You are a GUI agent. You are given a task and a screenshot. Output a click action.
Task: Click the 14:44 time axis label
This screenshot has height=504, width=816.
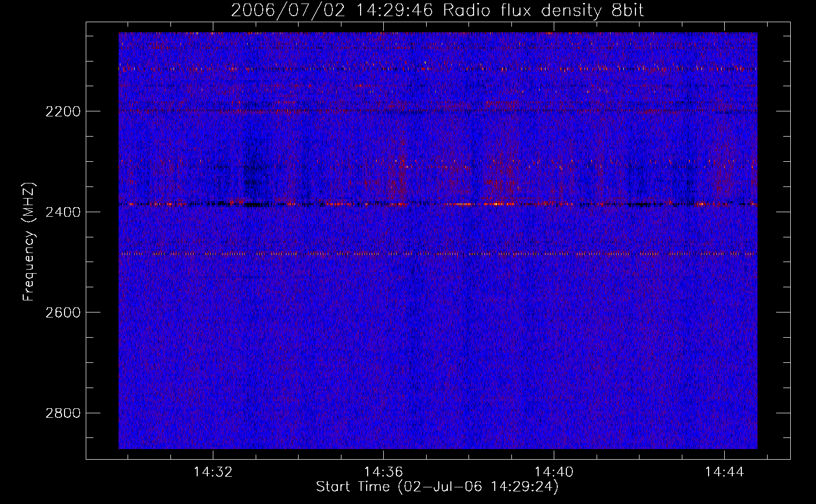[725, 472]
